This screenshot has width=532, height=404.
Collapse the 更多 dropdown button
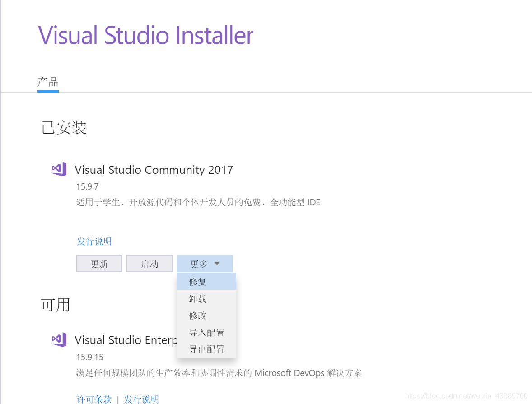(205, 264)
